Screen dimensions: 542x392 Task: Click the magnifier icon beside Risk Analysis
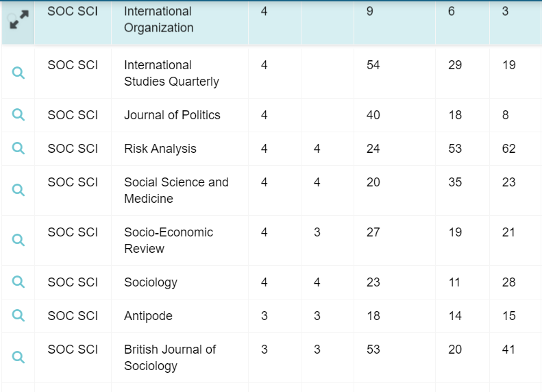[x=19, y=149]
